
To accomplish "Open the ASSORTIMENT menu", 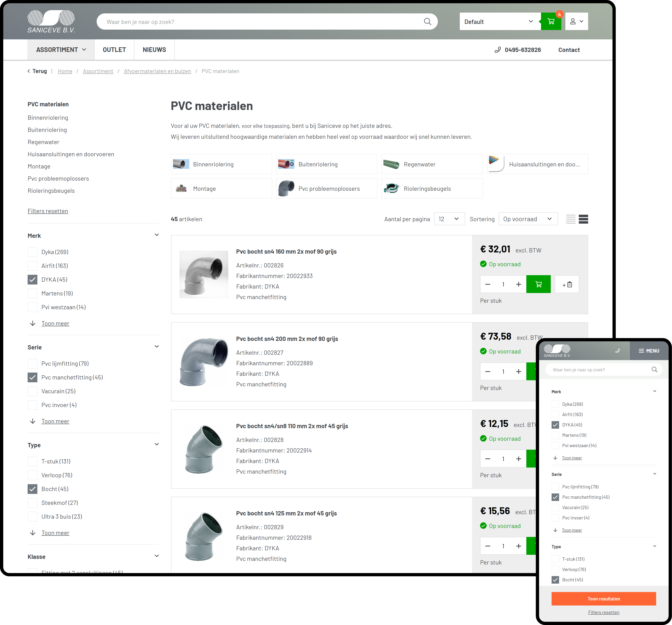I will [x=61, y=50].
